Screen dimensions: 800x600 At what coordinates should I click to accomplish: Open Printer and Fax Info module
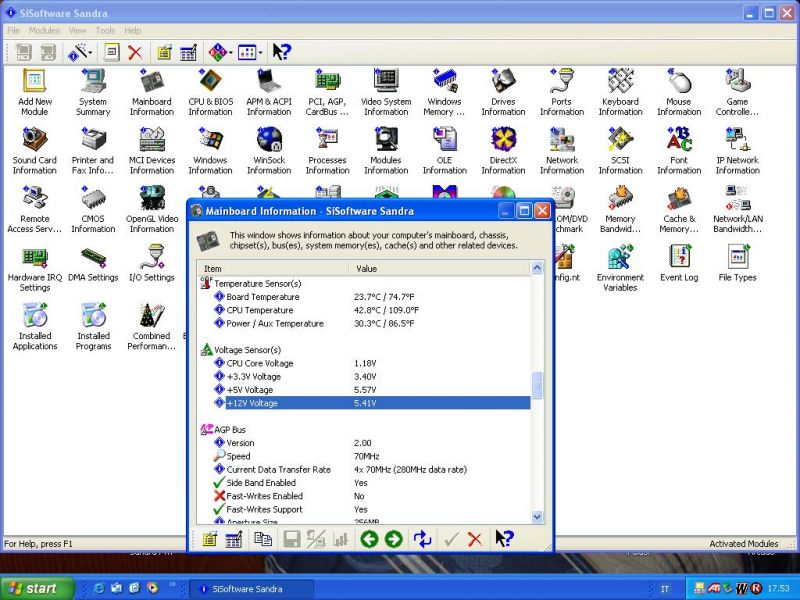[x=93, y=151]
